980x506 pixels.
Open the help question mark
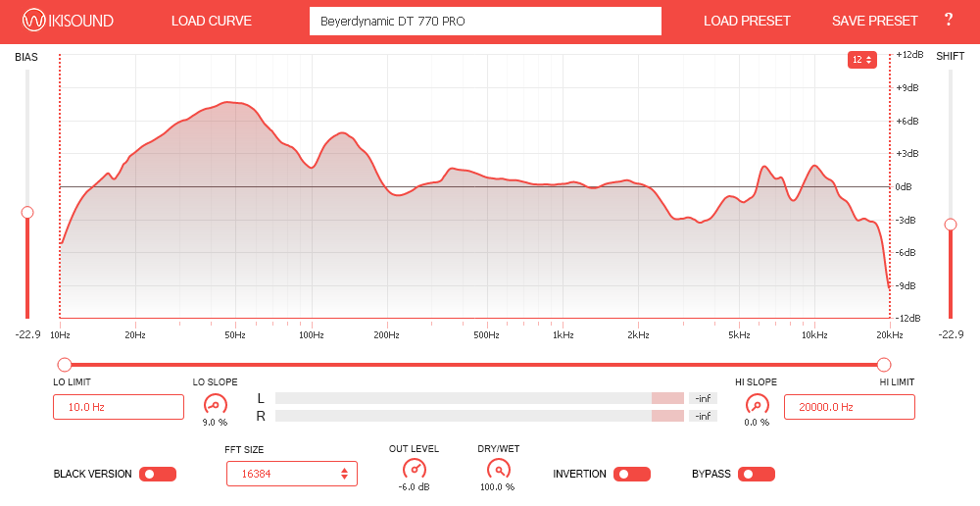point(948,20)
